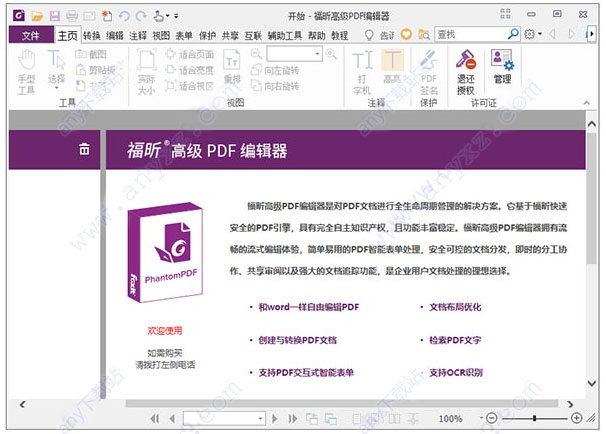This screenshot has width=606, height=434.
Task: Click the 退还授权 return license button
Action: (x=466, y=72)
